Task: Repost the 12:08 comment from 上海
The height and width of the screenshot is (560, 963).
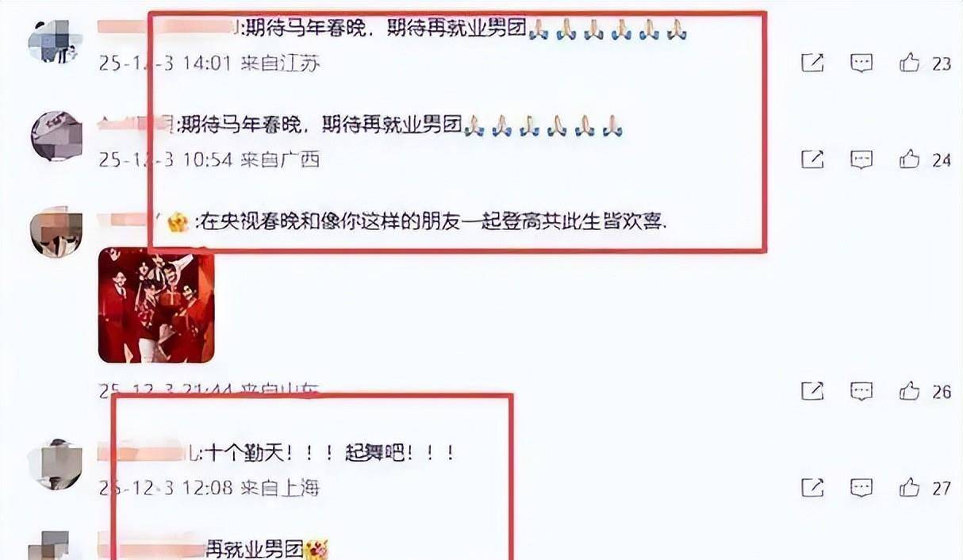Action: click(x=812, y=487)
